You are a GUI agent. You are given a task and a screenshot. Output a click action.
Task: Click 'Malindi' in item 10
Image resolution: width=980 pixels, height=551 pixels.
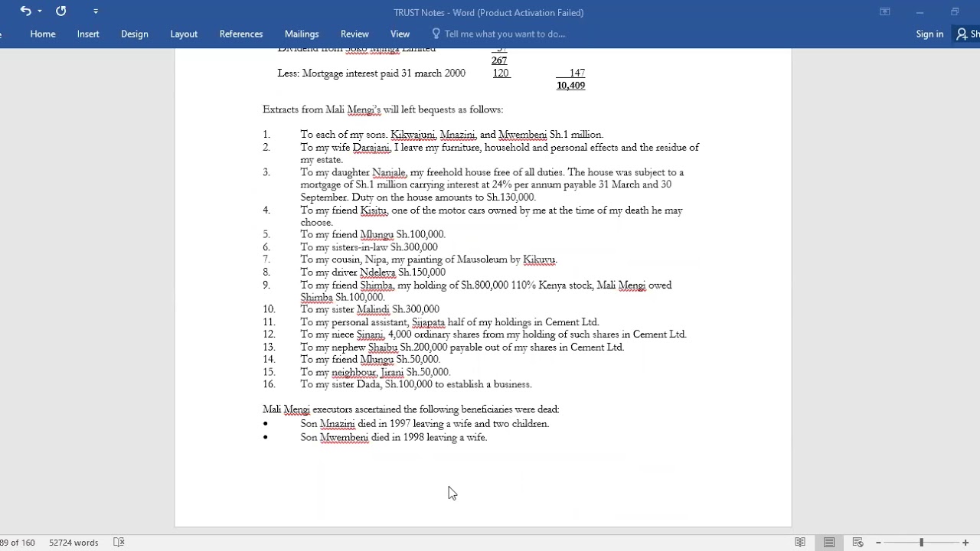[x=373, y=310]
